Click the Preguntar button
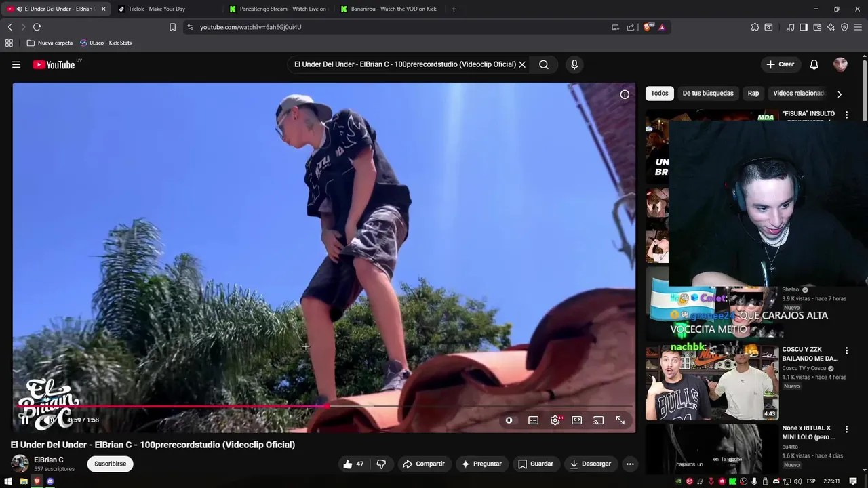The height and width of the screenshot is (488, 868). click(x=481, y=464)
